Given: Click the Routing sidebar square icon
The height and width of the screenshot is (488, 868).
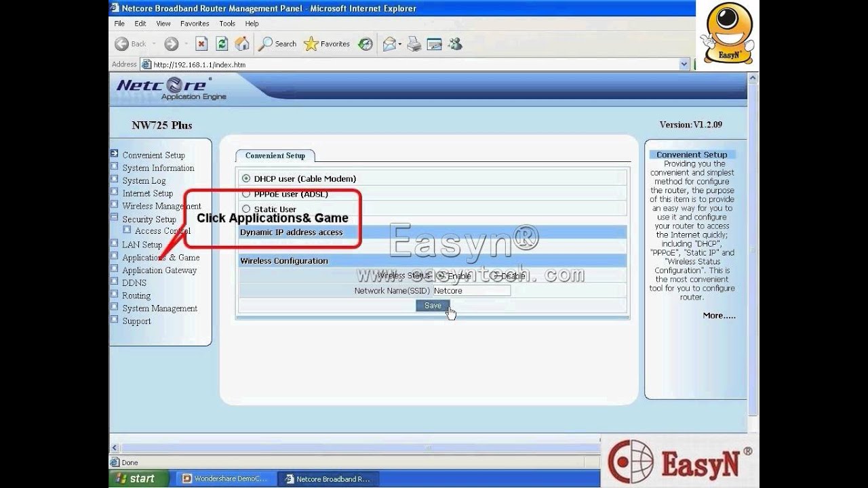Looking at the screenshot, I should 115,295.
